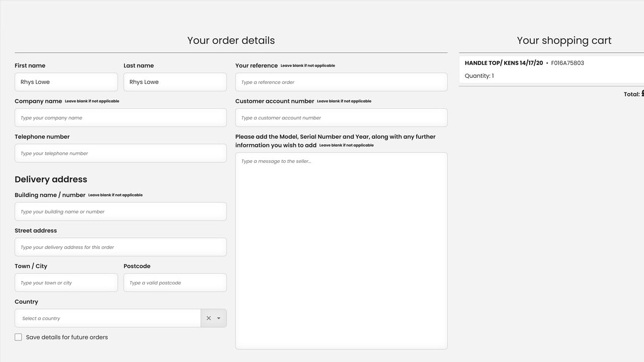Clear the Country selection with the X icon

[208, 318]
